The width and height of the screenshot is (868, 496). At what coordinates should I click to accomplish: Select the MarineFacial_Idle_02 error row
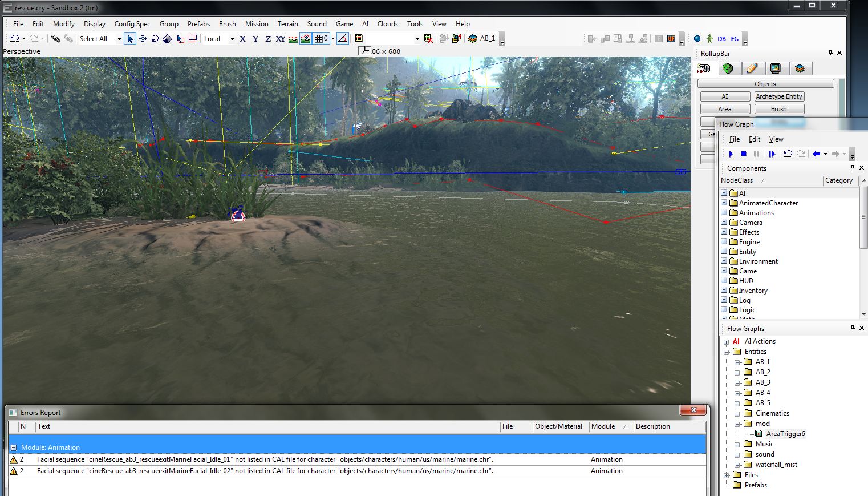357,471
